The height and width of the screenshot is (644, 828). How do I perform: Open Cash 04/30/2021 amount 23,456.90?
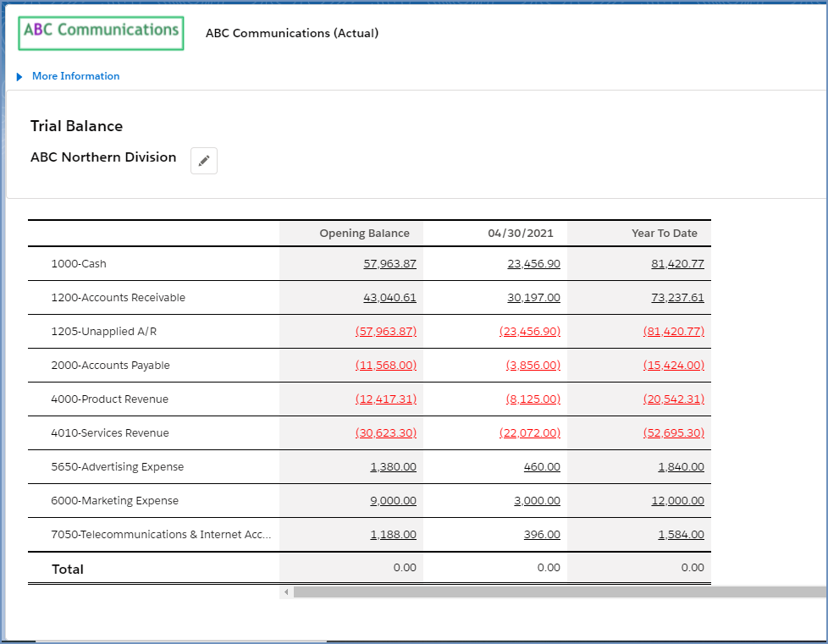click(533, 264)
